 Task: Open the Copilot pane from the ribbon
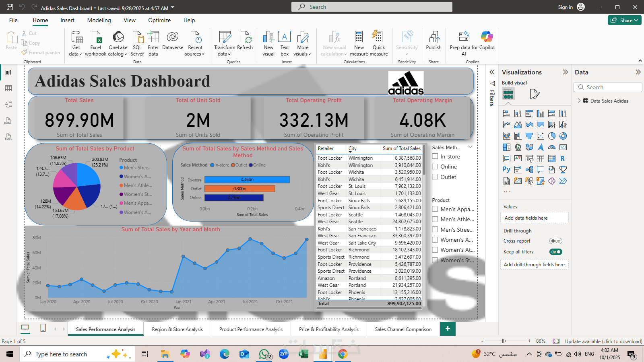487,41
